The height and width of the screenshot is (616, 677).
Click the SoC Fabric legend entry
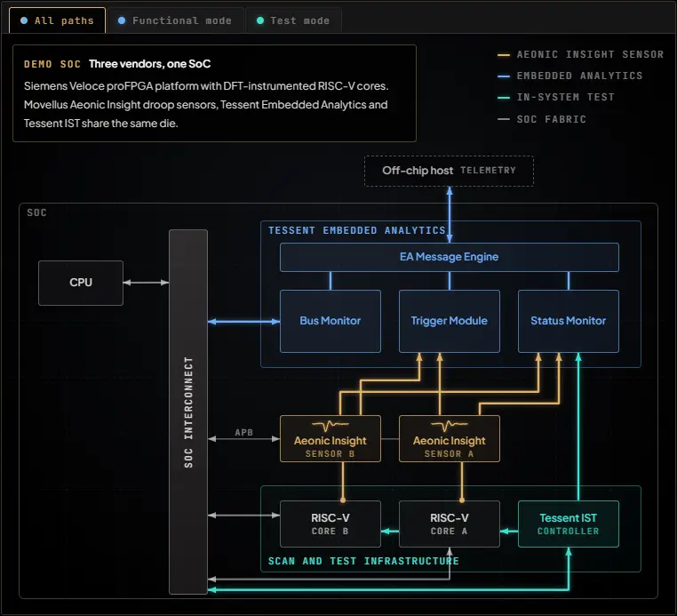click(x=542, y=119)
